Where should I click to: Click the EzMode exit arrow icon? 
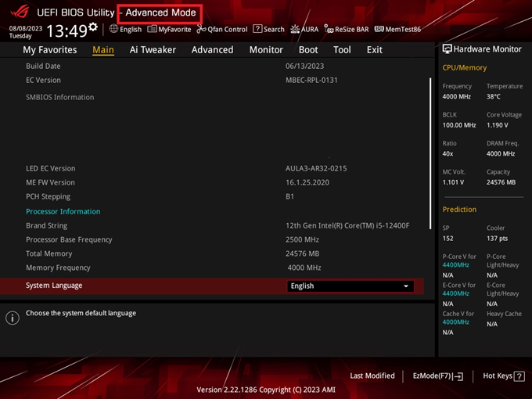(x=458, y=376)
